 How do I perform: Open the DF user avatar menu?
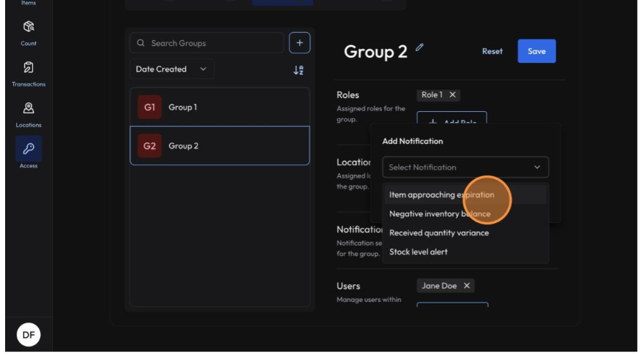[x=29, y=335]
